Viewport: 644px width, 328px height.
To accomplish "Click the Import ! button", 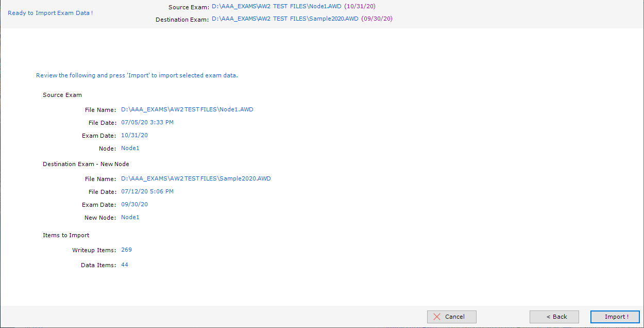I will click(615, 317).
